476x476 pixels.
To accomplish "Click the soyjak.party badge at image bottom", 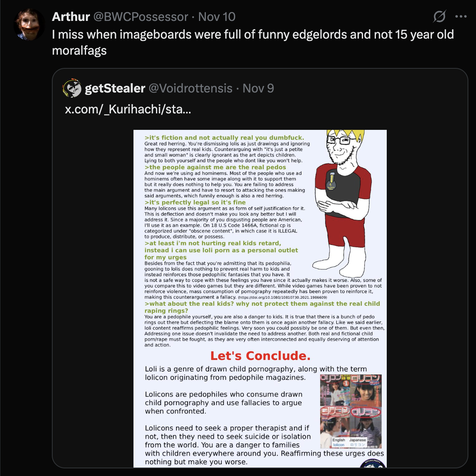I will click(373, 464).
